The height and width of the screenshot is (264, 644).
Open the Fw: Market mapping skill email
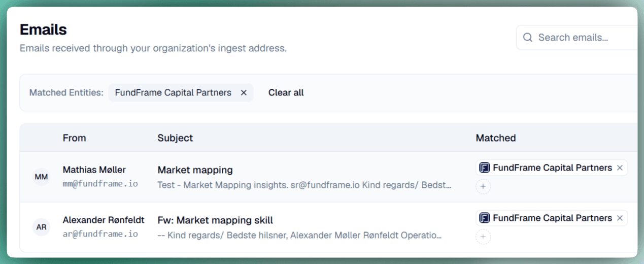click(215, 220)
